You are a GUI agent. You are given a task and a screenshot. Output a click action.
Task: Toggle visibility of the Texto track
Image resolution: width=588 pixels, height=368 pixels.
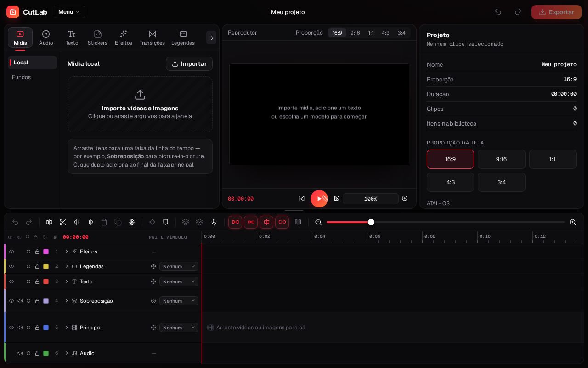coord(11,282)
